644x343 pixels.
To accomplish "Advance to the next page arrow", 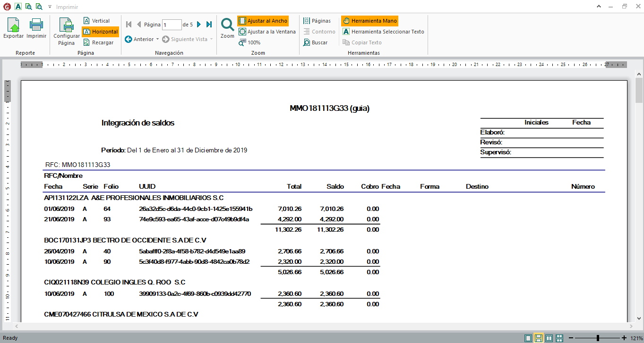I will (x=199, y=25).
